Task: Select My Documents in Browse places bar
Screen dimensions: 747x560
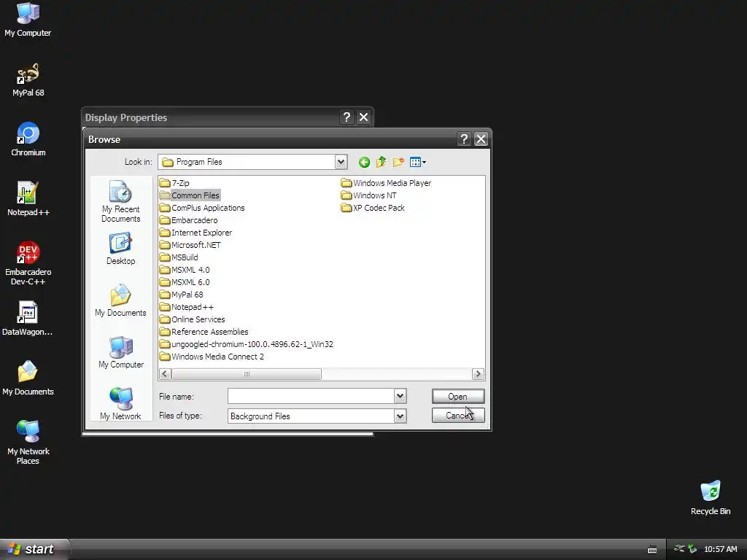Action: click(120, 300)
